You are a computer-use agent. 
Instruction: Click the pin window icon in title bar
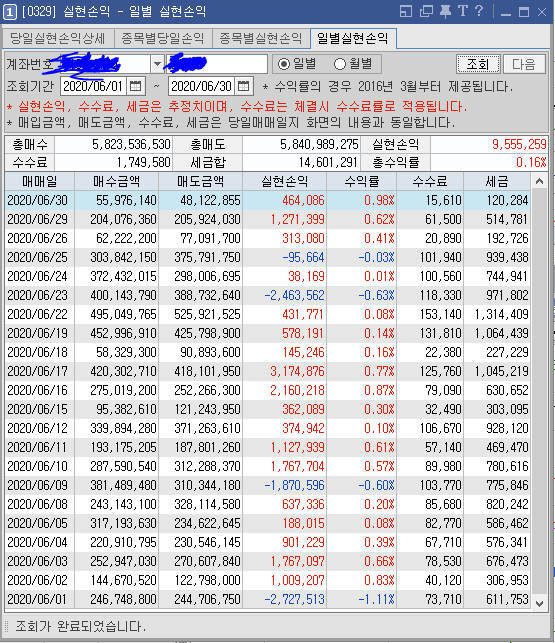coord(445,11)
